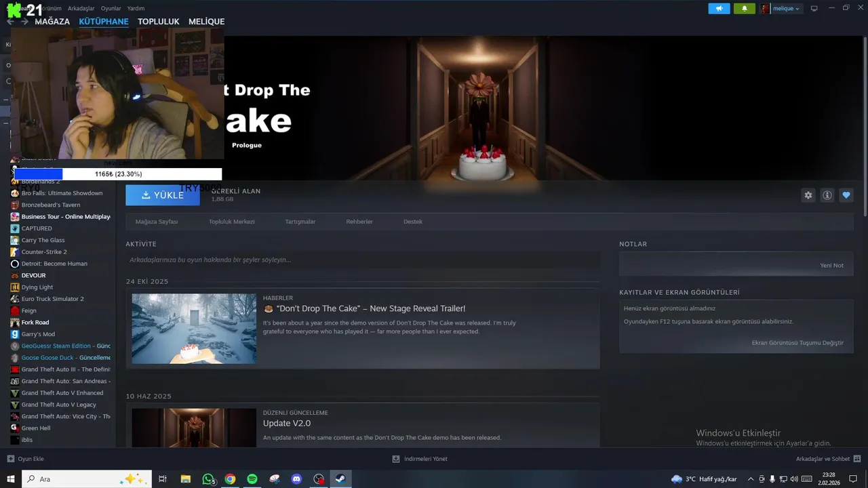Select Counter-Strike 2 in library
Screen dimensions: 868x488
pos(44,252)
